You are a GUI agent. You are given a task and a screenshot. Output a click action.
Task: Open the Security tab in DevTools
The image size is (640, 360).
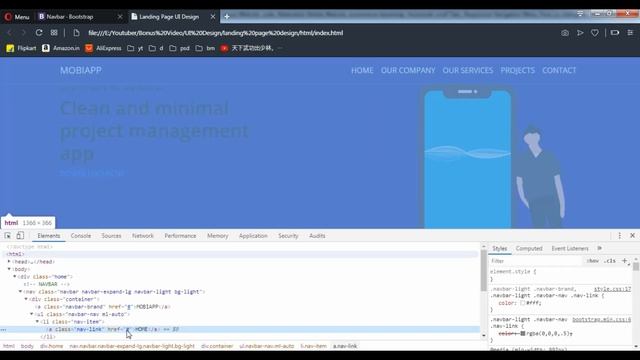pos(288,236)
